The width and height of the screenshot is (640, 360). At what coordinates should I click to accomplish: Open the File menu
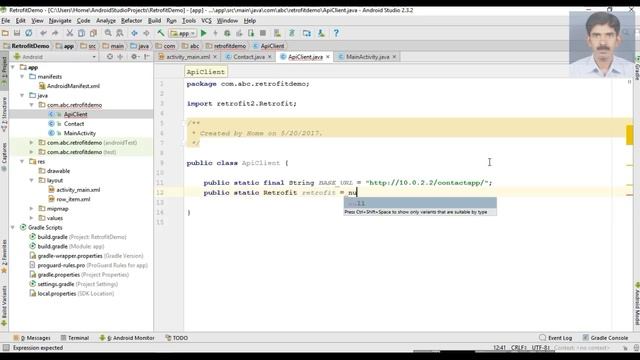[6, 20]
